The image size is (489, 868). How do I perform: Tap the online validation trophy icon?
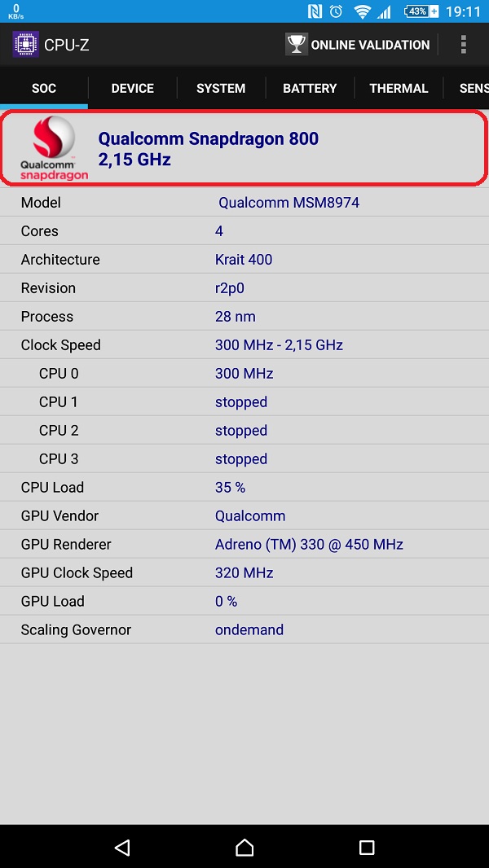pyautogui.click(x=296, y=45)
